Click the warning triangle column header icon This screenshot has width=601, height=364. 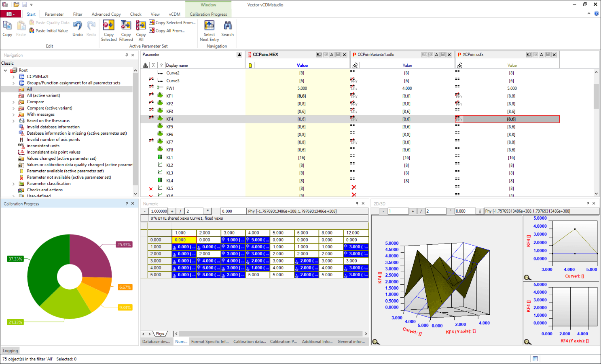tap(146, 65)
